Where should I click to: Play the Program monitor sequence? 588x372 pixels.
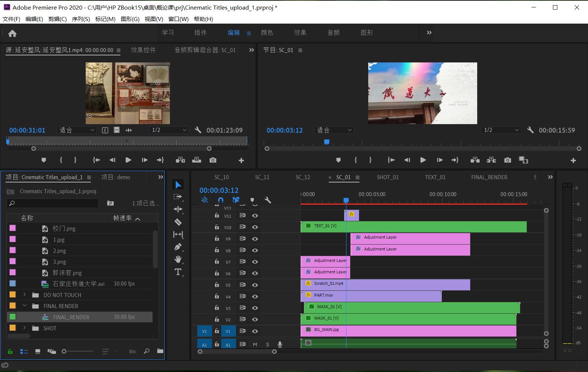[x=423, y=160]
